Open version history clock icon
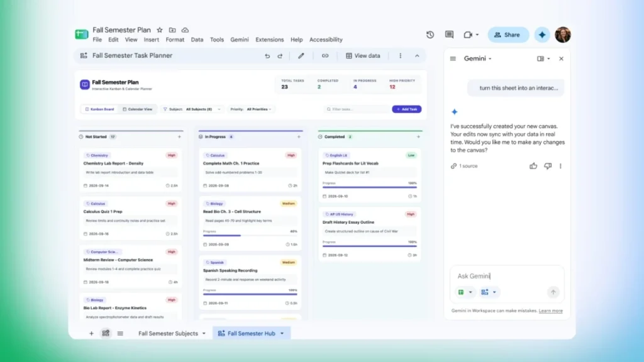 pos(430,35)
